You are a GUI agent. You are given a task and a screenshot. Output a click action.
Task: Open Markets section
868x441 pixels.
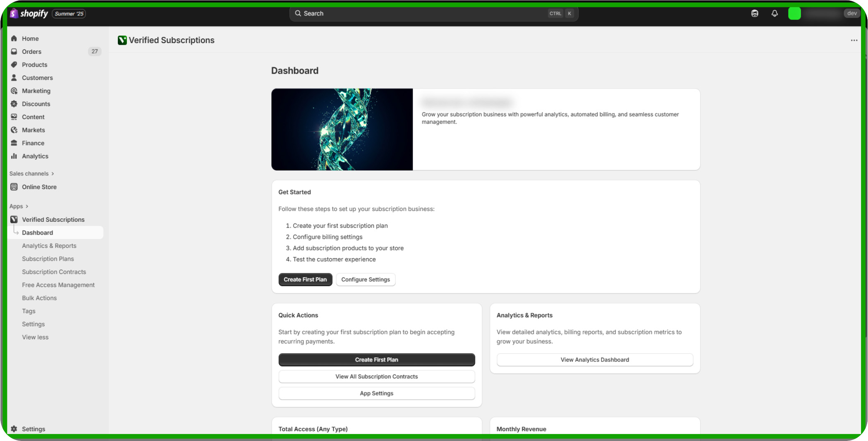coord(33,130)
